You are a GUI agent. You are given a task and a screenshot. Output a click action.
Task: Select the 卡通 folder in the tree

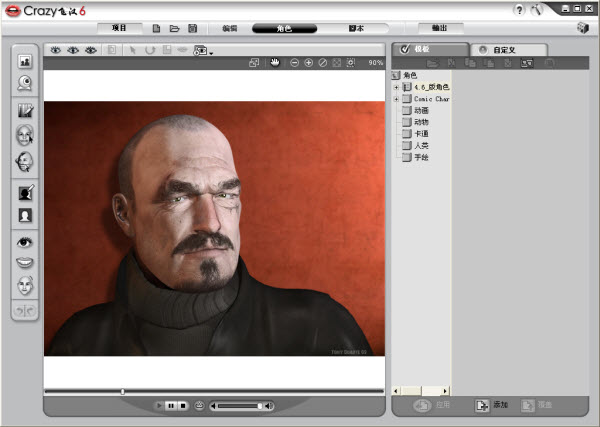pyautogui.click(x=420, y=134)
